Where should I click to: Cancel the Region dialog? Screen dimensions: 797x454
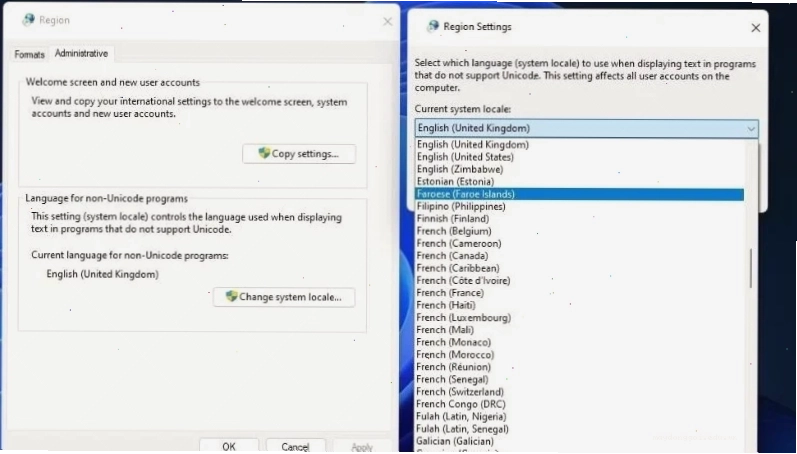pyautogui.click(x=295, y=446)
